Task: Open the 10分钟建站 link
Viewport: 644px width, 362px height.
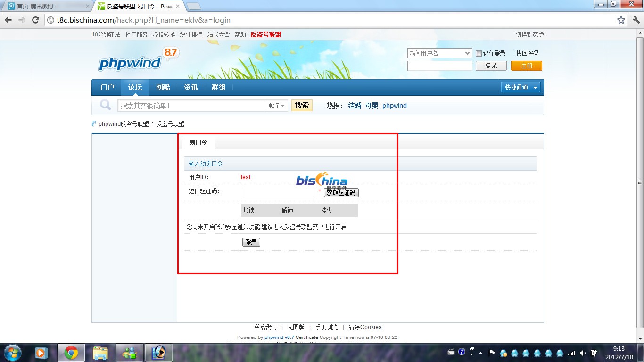Action: pyautogui.click(x=106, y=34)
